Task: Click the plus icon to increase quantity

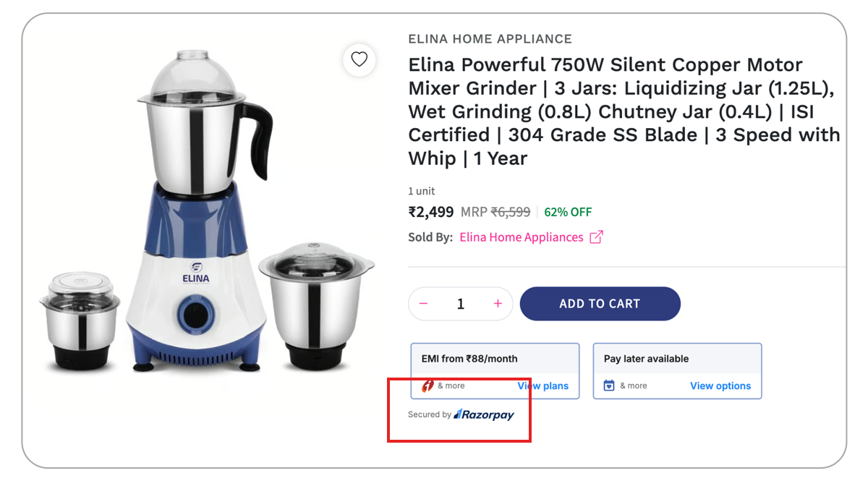Action: [498, 304]
